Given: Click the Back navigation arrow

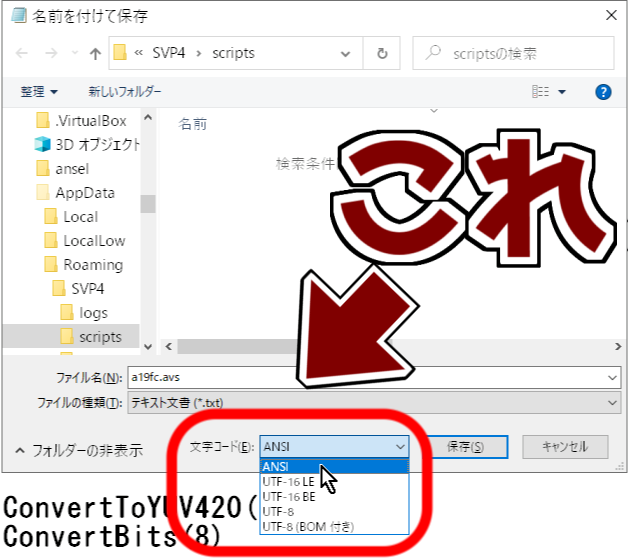Looking at the screenshot, I should (x=22, y=53).
